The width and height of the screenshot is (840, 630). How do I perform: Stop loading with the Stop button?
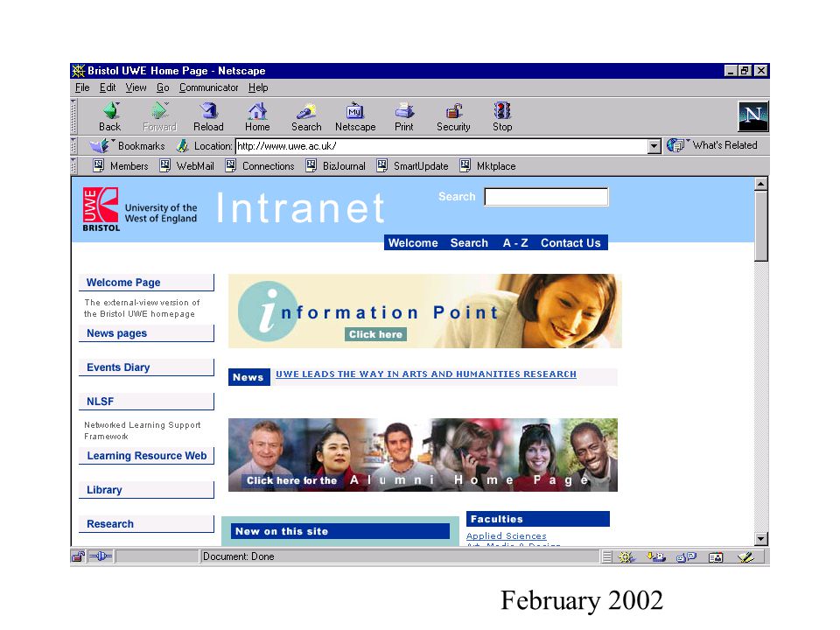pyautogui.click(x=502, y=116)
